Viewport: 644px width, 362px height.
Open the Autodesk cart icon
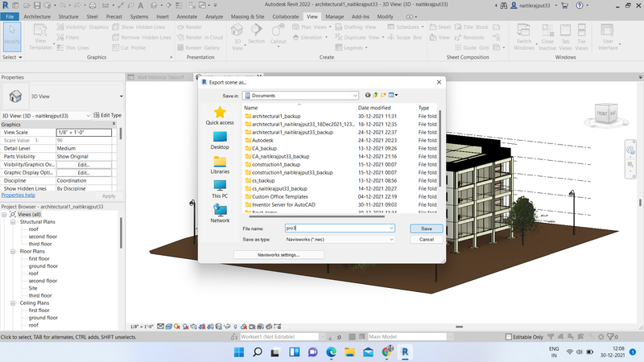coord(565,6)
